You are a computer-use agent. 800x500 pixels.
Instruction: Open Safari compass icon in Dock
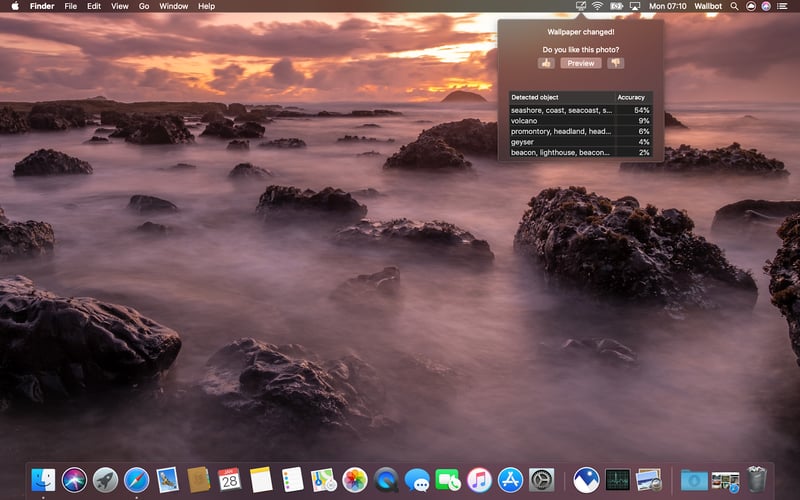coord(137,480)
